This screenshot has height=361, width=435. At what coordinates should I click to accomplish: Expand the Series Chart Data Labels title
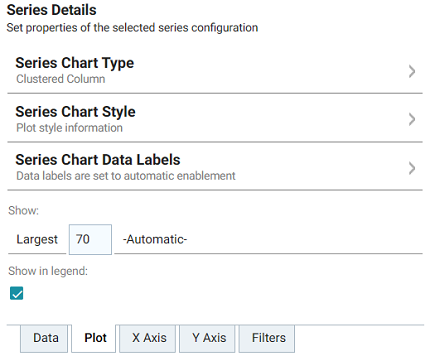coord(98,159)
